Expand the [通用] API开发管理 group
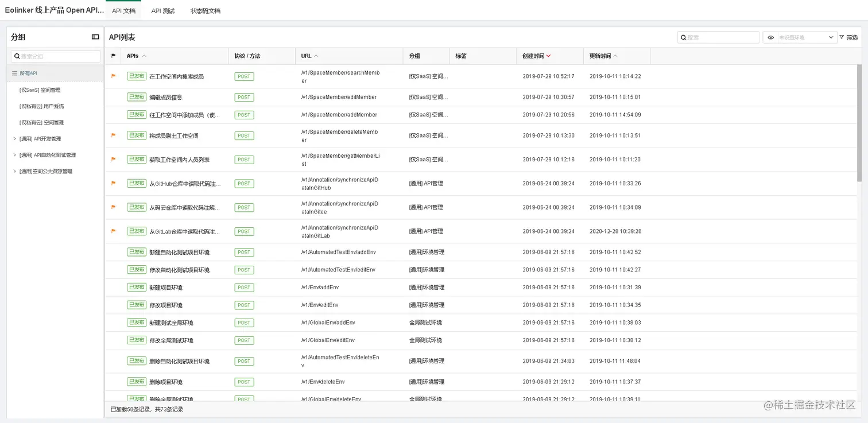The height and width of the screenshot is (423, 868). click(x=14, y=139)
